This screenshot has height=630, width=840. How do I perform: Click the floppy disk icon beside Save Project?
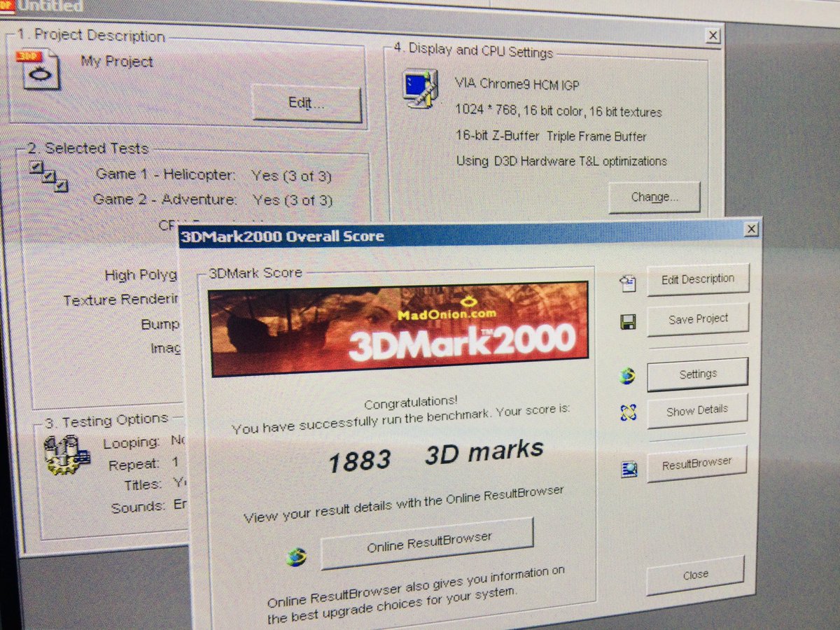coord(628,322)
